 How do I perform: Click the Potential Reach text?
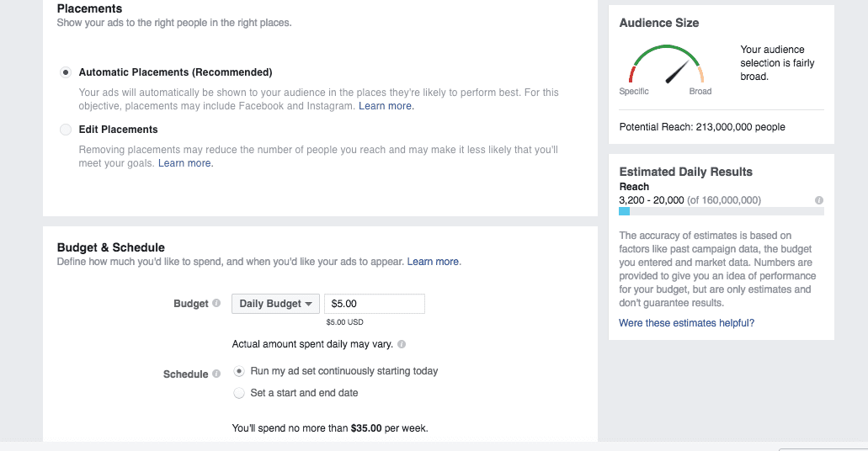click(x=702, y=127)
